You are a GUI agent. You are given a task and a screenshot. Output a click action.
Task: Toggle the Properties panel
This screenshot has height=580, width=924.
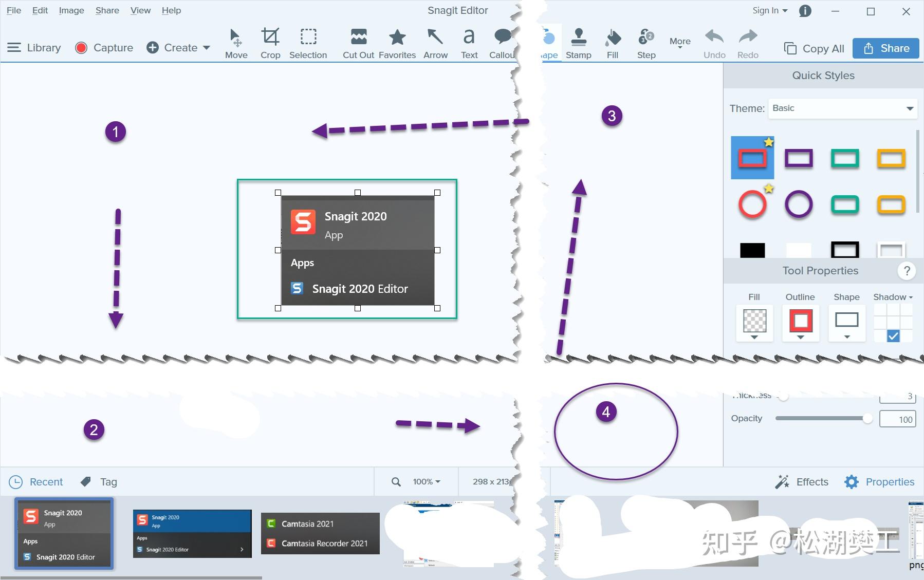pos(879,482)
